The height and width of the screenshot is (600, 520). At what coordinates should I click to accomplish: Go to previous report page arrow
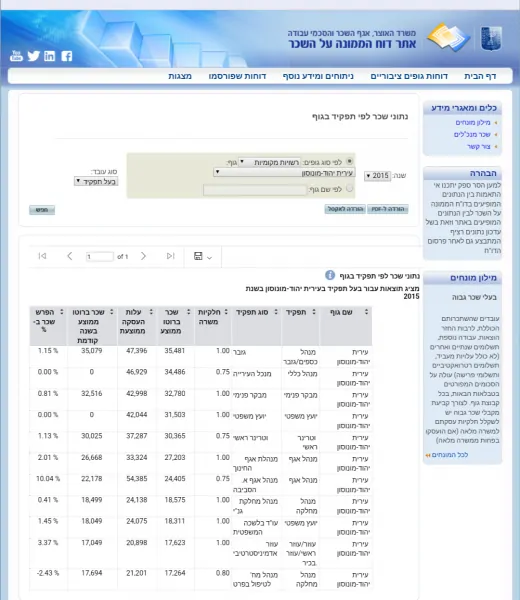(69, 256)
